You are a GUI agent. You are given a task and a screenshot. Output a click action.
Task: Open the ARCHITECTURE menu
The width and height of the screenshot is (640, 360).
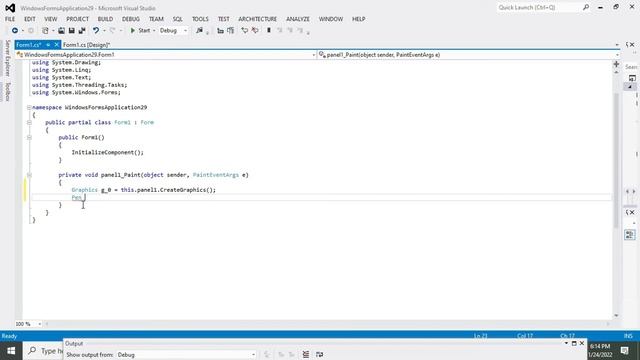pyautogui.click(x=258, y=19)
